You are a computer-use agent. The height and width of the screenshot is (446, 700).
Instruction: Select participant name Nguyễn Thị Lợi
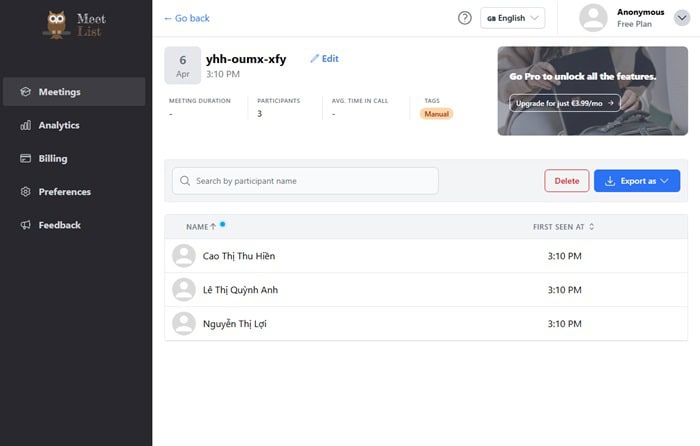(x=234, y=324)
